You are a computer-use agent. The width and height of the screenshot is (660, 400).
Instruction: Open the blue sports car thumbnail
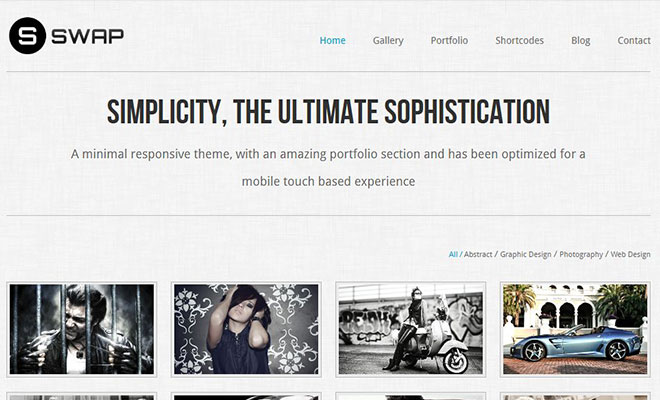[575, 329]
